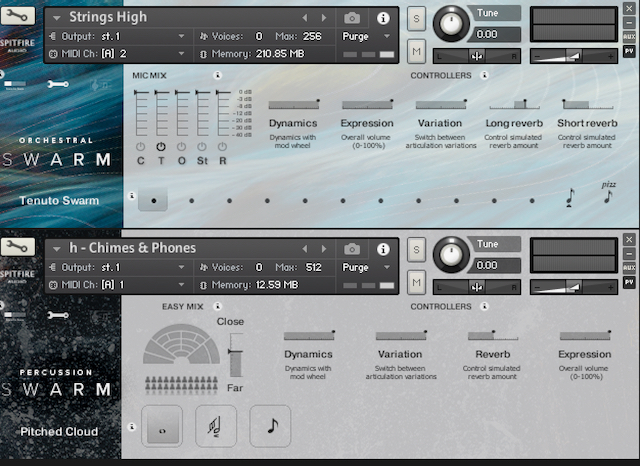The image size is (640, 466).
Task: Click the orchestra seating diagram in Easy Mix
Action: coord(181,344)
